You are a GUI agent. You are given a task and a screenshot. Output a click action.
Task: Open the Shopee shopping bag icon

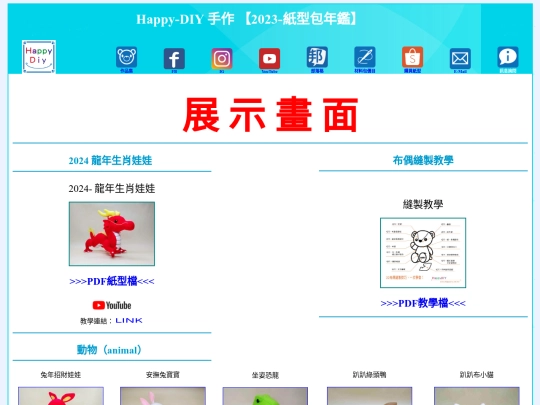coord(412,58)
